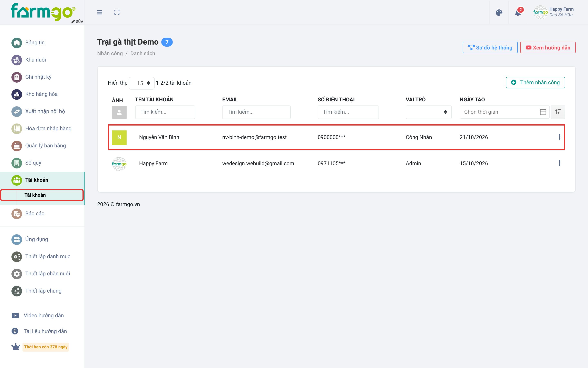Viewport: 588px width, 368px height.
Task: Toggle sort order icon beside date filter
Action: tap(558, 112)
